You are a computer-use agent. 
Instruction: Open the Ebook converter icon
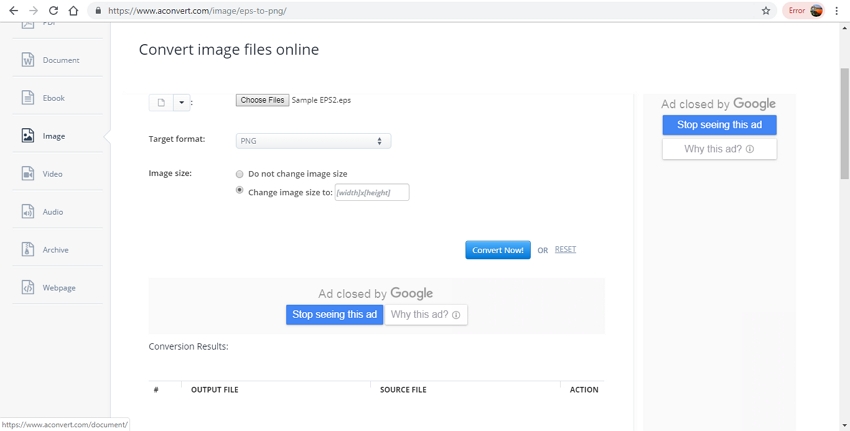[28, 98]
